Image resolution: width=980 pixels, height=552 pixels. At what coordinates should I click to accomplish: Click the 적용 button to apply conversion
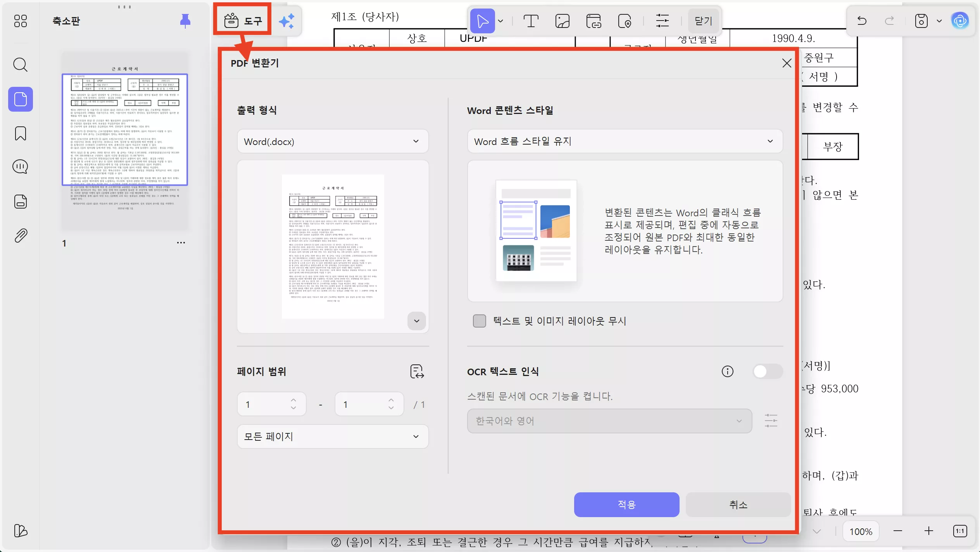(626, 504)
